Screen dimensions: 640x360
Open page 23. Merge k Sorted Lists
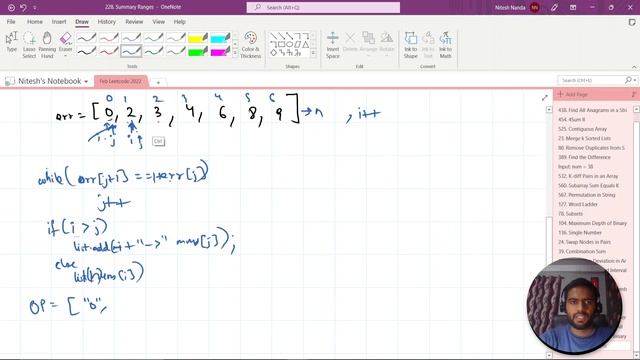point(584,138)
